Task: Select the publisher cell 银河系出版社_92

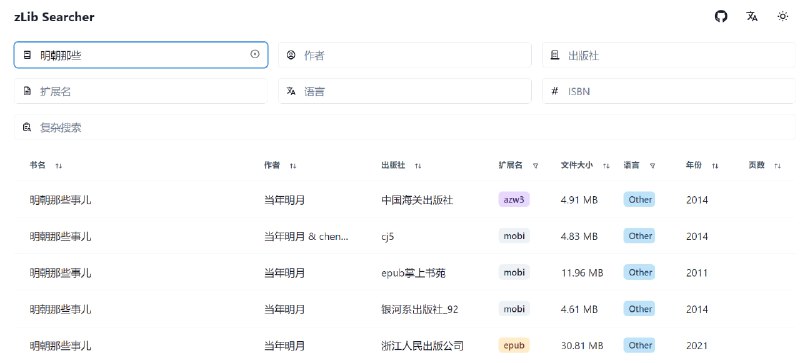Action: 419,309
